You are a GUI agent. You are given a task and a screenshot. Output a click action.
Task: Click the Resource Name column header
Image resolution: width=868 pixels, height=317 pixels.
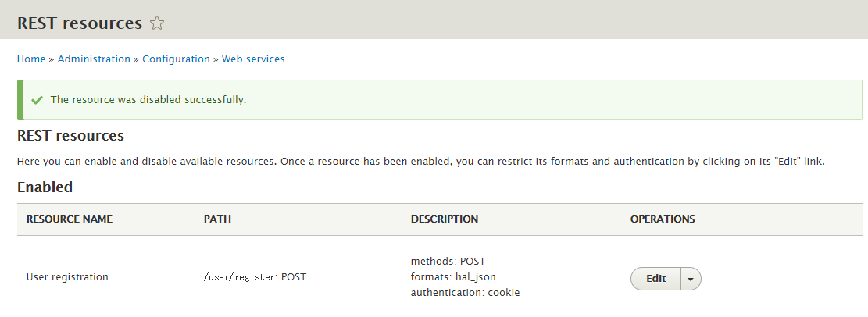click(70, 219)
